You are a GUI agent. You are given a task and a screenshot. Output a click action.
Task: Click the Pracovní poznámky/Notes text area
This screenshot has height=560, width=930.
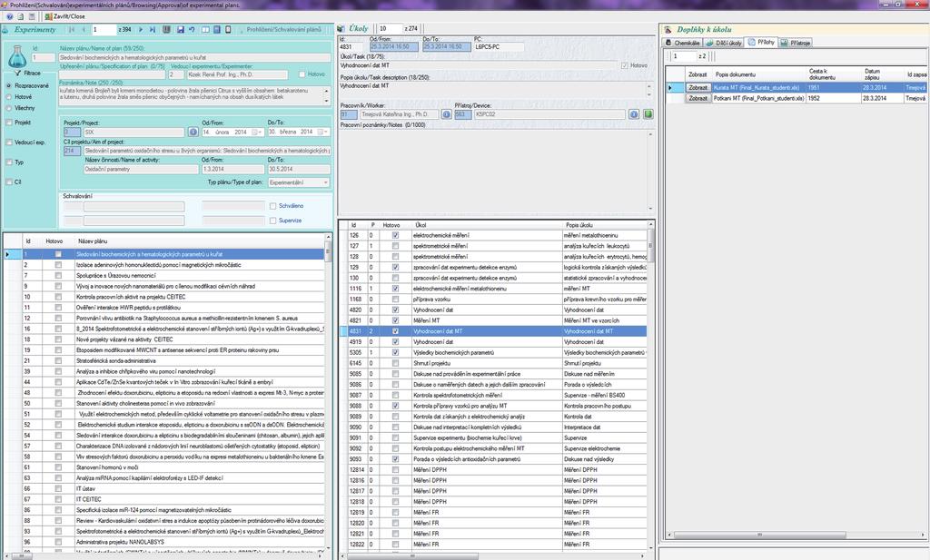tap(496, 171)
